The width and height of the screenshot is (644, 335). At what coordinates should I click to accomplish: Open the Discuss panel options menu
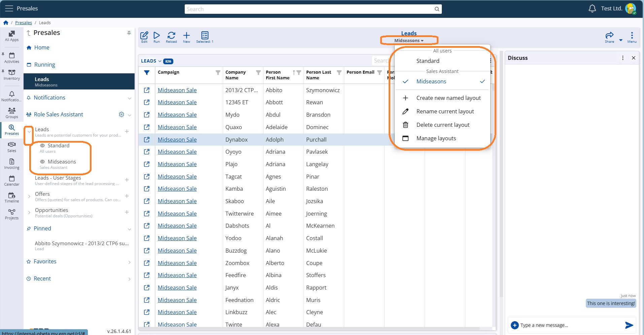(623, 58)
